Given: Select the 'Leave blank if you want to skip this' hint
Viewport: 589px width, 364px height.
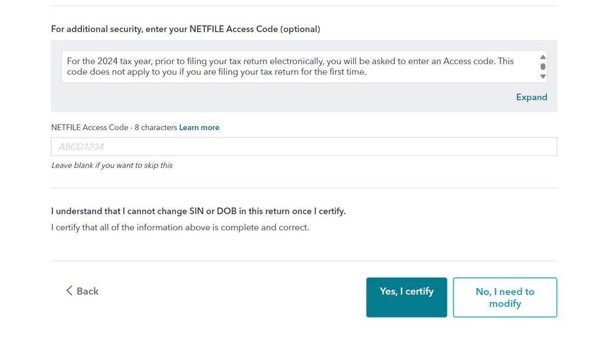Looking at the screenshot, I should click(x=112, y=166).
